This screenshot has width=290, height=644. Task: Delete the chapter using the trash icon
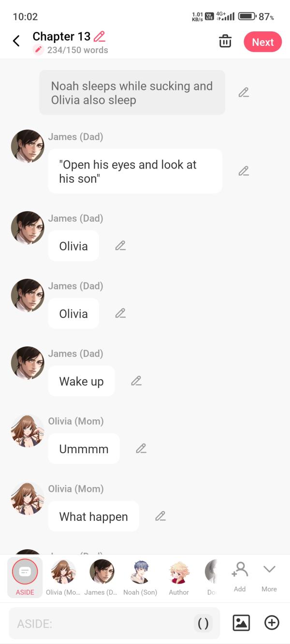click(x=225, y=42)
